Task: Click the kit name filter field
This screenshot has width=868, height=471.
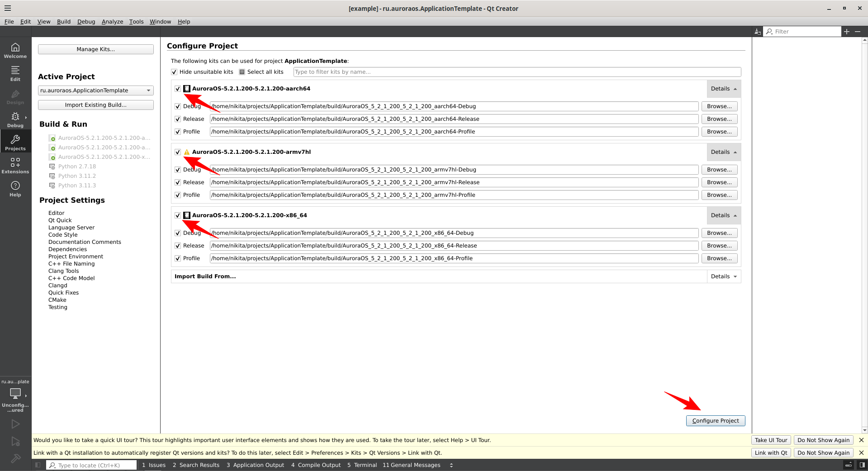Action: [x=517, y=72]
